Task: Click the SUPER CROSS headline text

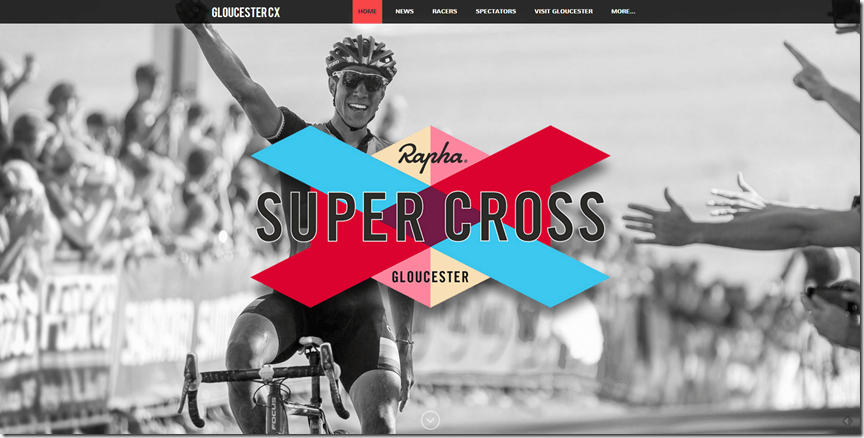Action: [x=431, y=217]
